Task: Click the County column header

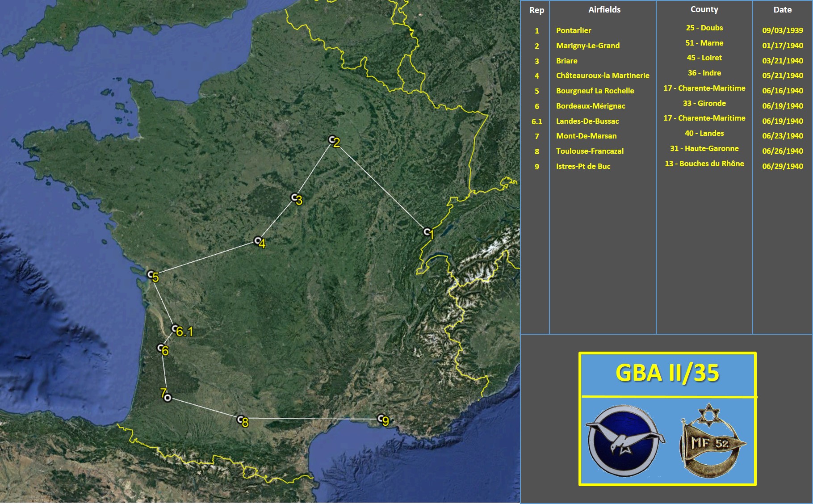Action: (x=704, y=9)
